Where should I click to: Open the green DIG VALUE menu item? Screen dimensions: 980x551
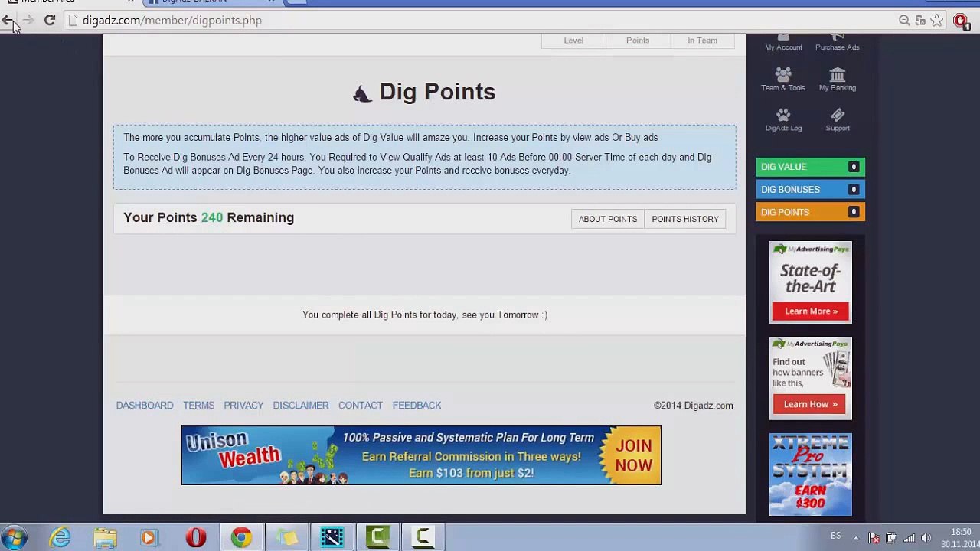(x=810, y=167)
